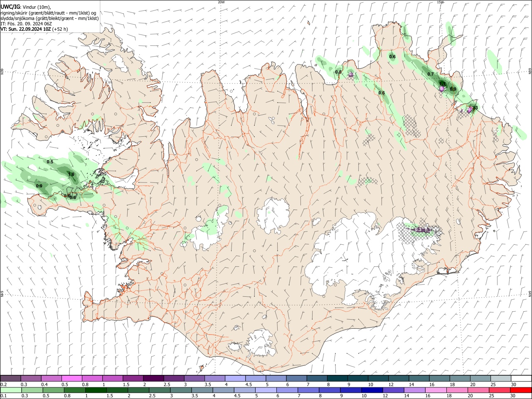The height and width of the screenshot is (399, 532).
Task: Click the '1.0' precipitation value on the map
Action: 71,175
